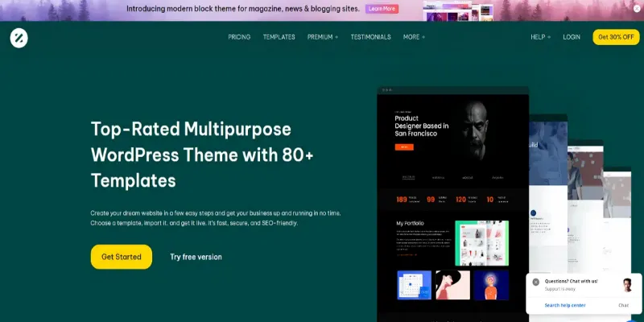This screenshot has height=322, width=644.
Task: Click the Get 30% OFF button
Action: tap(616, 37)
